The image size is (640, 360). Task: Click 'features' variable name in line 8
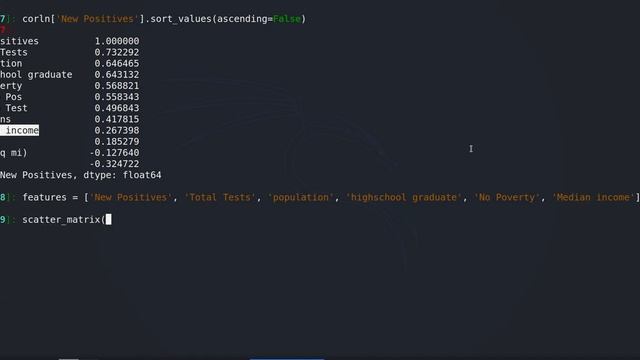pos(44,197)
